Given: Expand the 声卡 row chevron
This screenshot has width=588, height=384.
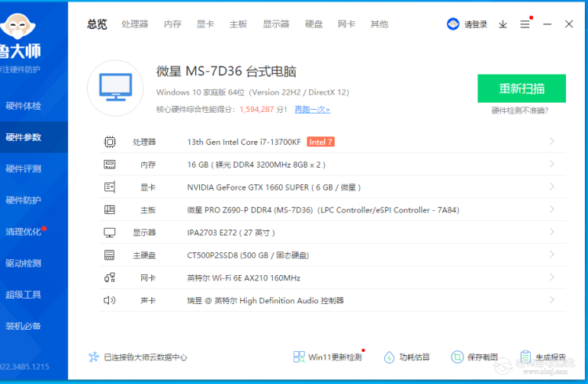Looking at the screenshot, I should [552, 299].
